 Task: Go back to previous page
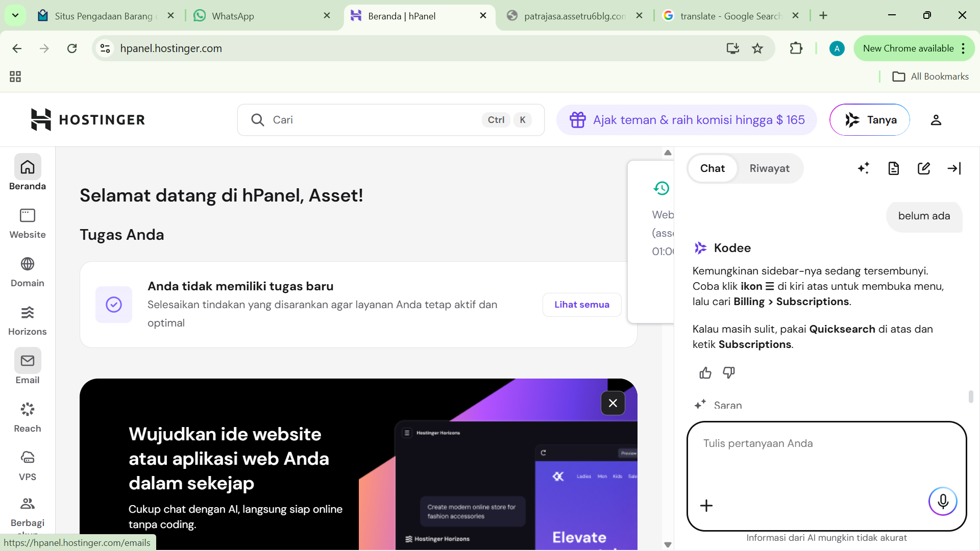click(17, 48)
